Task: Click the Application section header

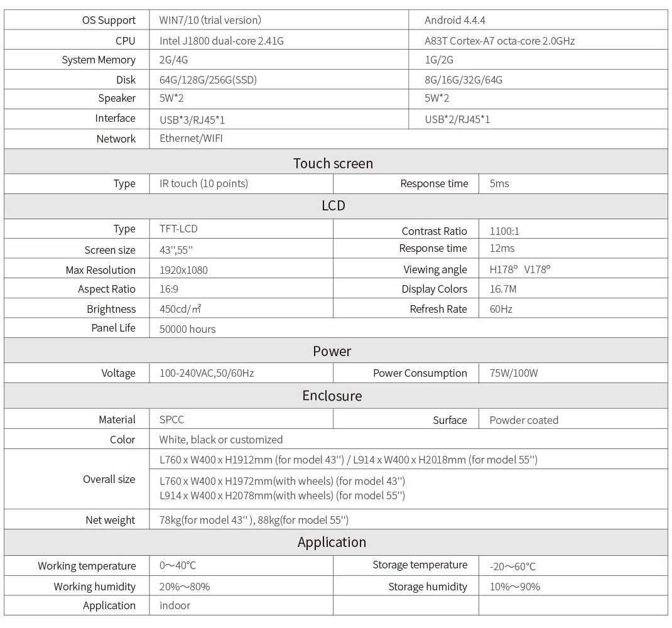Action: (332, 542)
